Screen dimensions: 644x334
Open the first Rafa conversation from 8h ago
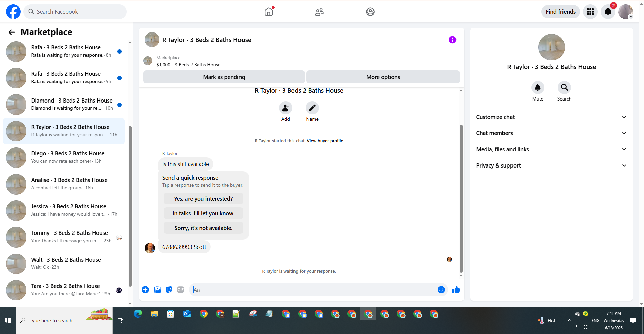pyautogui.click(x=64, y=51)
